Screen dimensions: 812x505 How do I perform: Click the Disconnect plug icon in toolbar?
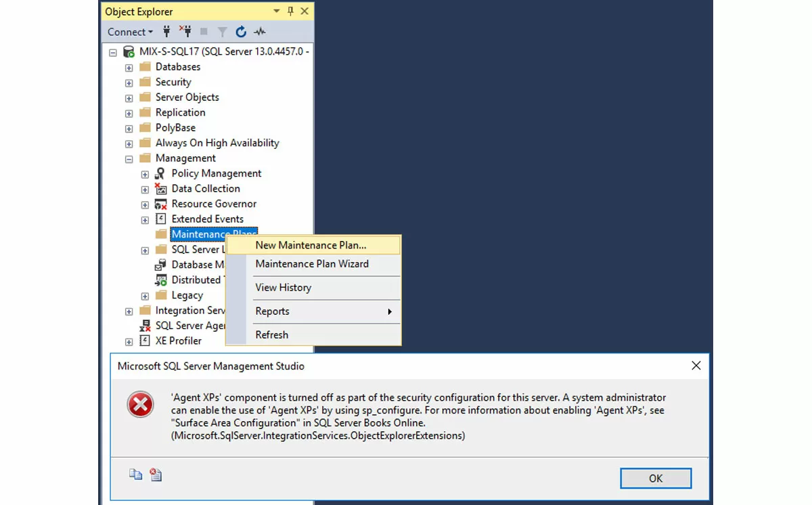point(185,32)
